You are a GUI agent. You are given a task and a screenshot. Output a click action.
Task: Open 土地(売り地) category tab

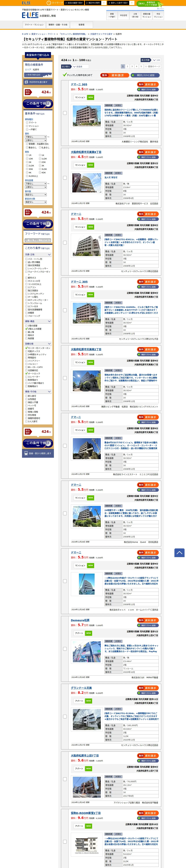click(x=135, y=15)
